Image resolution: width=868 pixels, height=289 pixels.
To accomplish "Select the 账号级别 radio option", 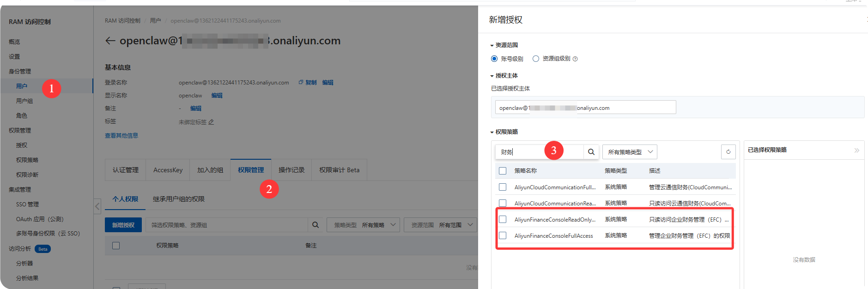I will coord(494,59).
